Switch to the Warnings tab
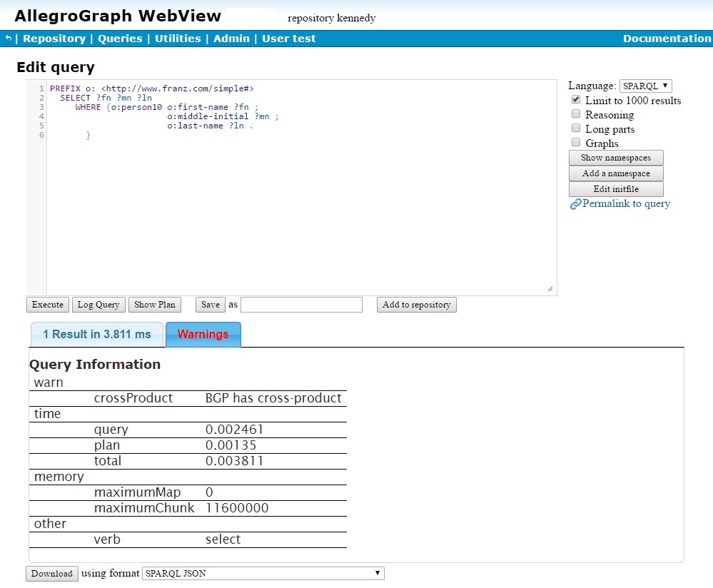Viewport: 713px width, 588px height. (203, 334)
